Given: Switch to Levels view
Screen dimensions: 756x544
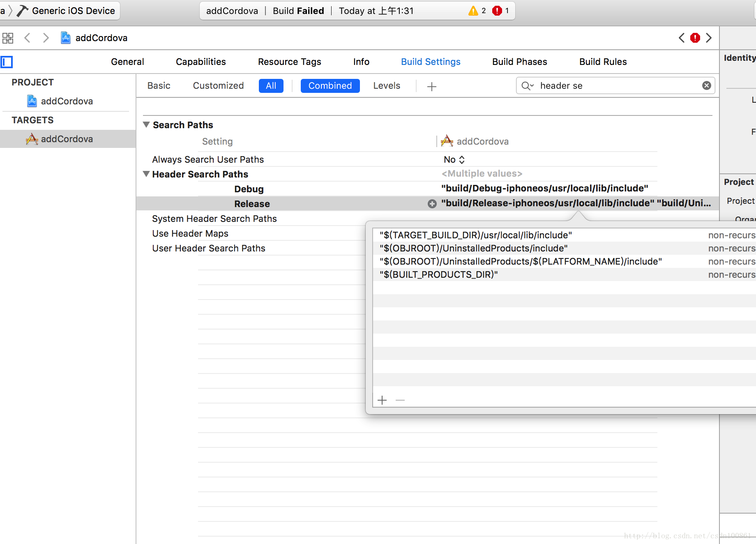Looking at the screenshot, I should point(387,85).
